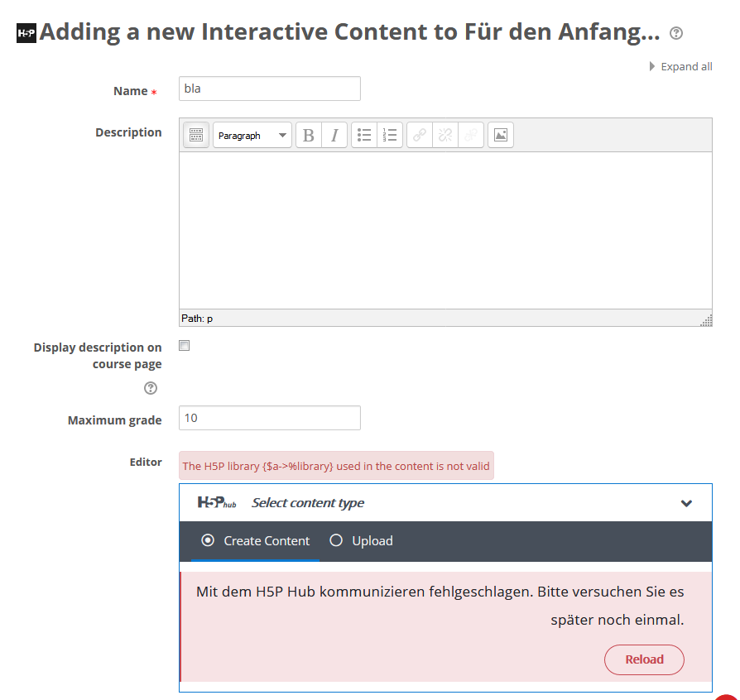Open help for Interactive Content heading

click(x=676, y=33)
